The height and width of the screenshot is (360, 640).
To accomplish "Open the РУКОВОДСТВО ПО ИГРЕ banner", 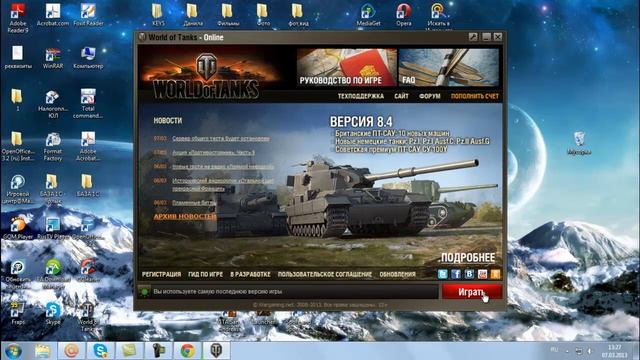I will click(x=347, y=67).
